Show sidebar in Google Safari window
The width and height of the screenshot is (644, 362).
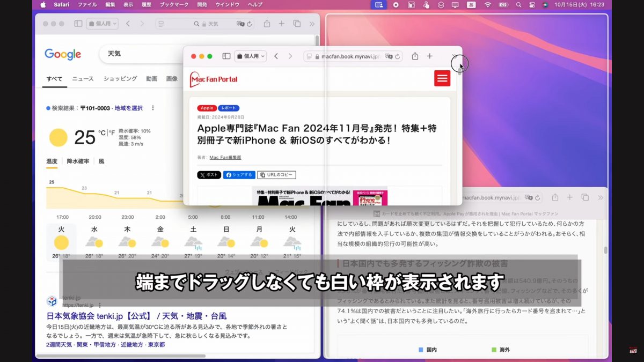(x=78, y=24)
